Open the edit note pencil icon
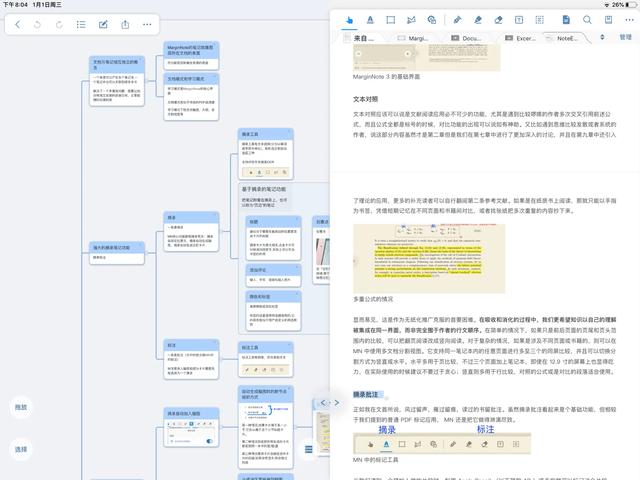This screenshot has width=640, height=480. 103,24
